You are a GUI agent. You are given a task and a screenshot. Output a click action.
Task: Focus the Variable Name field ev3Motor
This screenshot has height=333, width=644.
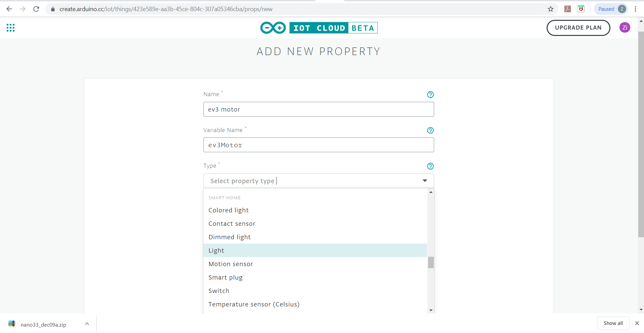(319, 145)
